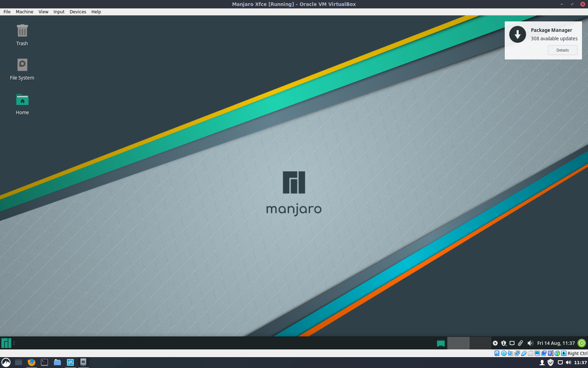Viewport: 588px width, 368px height.
Task: Click the host volume tray icon
Action: tap(568, 363)
